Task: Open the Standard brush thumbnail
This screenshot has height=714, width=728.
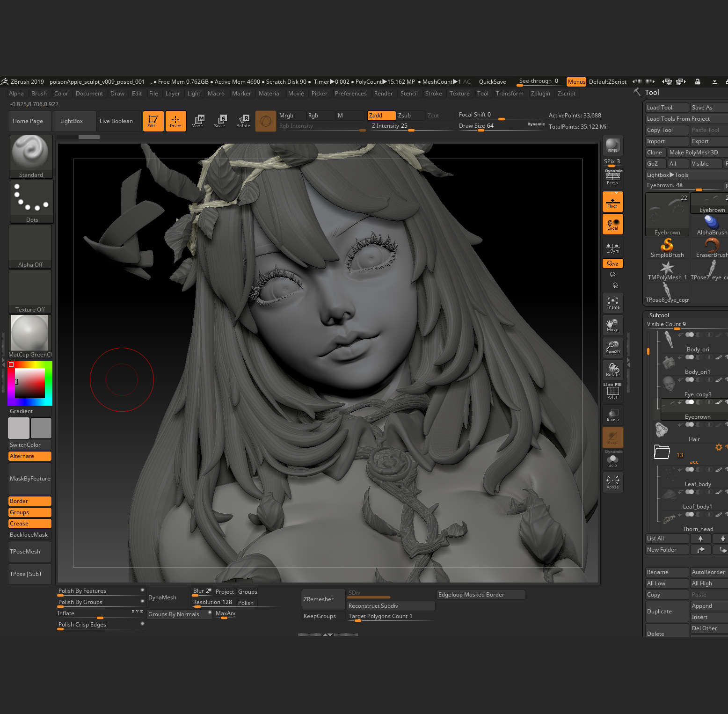Action: click(31, 157)
